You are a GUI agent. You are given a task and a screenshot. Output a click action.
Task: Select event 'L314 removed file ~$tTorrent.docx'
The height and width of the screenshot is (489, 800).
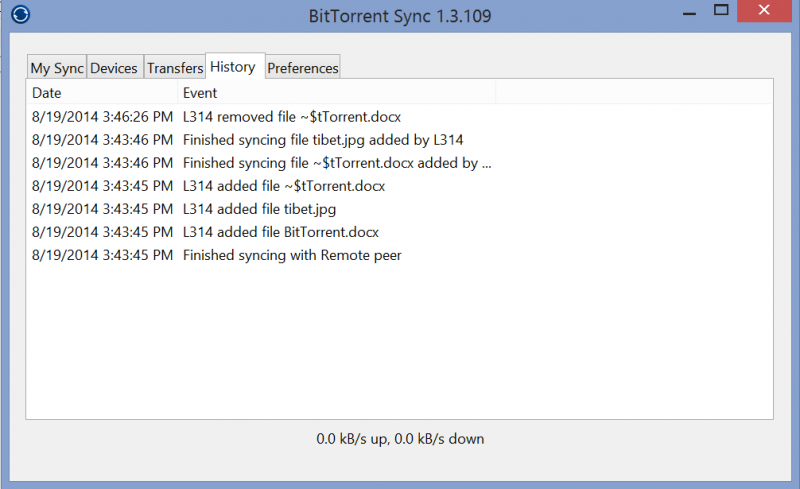[x=292, y=117]
